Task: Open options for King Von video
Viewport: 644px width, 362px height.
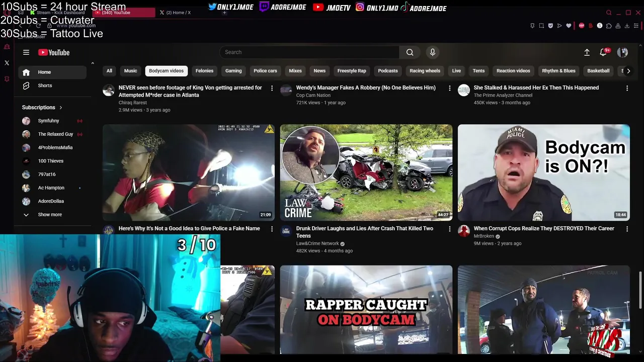Action: [x=272, y=88]
